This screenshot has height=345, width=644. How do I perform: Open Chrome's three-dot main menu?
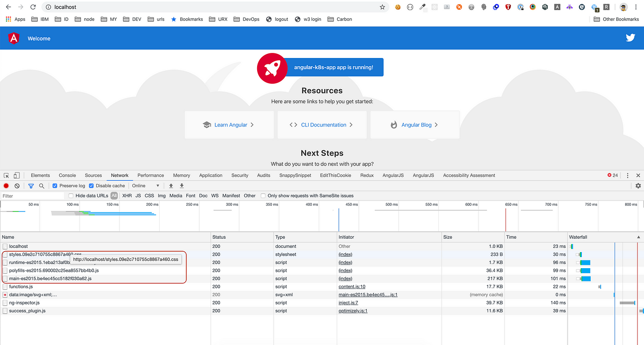coord(637,7)
